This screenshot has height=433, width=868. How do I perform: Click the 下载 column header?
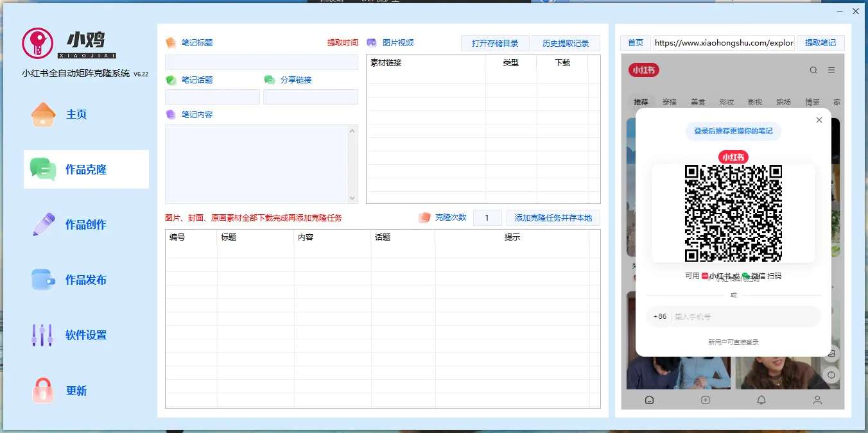click(x=562, y=63)
